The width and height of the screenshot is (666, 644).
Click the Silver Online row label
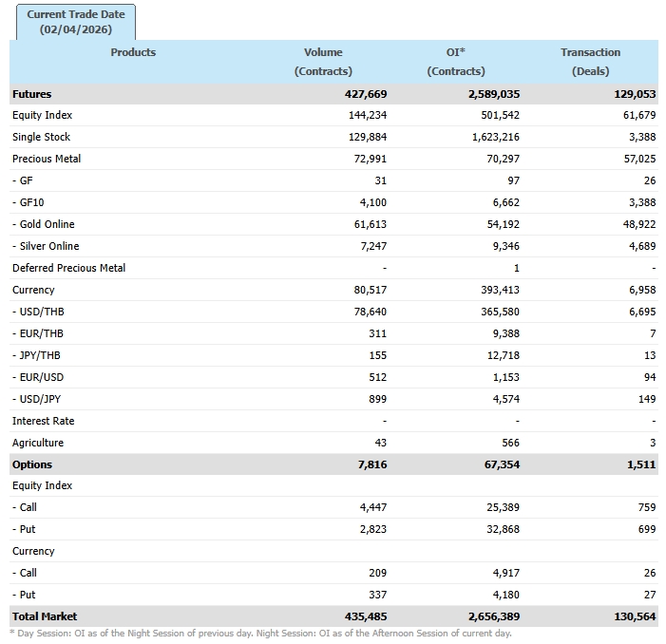click(45, 246)
